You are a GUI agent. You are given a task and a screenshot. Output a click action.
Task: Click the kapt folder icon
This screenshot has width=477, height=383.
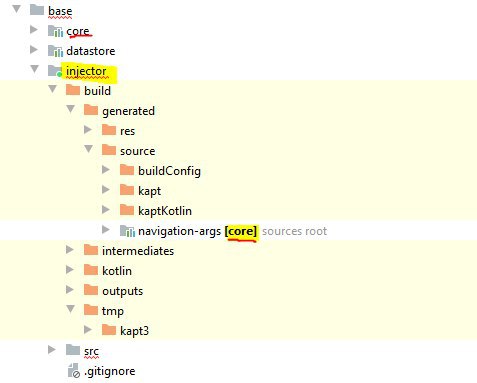(x=127, y=190)
